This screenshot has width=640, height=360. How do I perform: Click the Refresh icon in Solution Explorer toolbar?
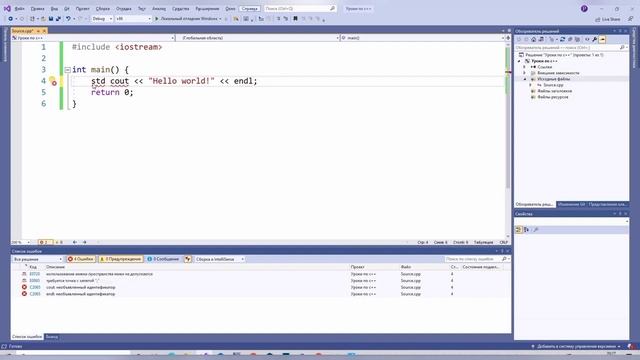tap(562, 40)
